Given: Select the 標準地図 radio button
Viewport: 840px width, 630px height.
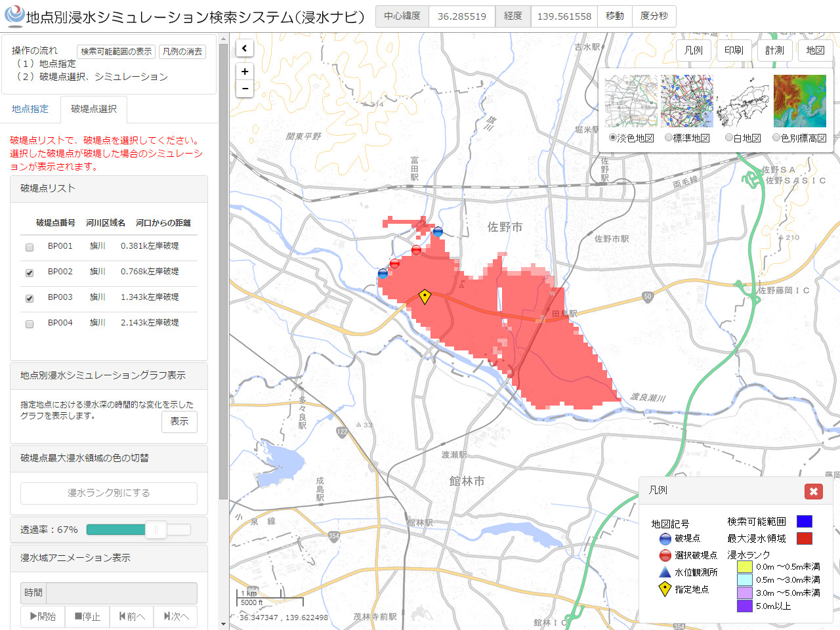Looking at the screenshot, I should [x=669, y=138].
